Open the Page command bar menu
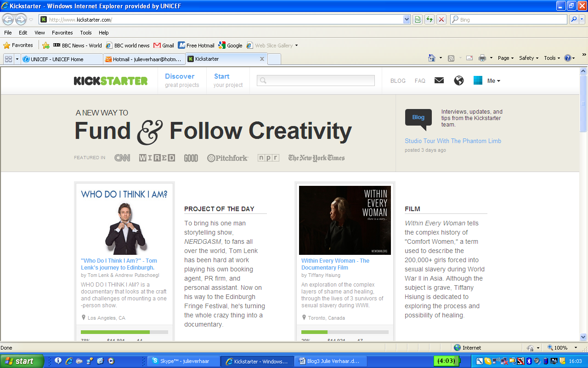The image size is (588, 368). (506, 58)
